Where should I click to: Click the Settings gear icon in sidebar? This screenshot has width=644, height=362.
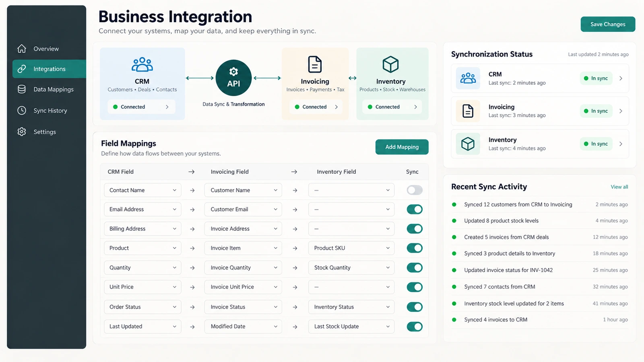pyautogui.click(x=22, y=132)
